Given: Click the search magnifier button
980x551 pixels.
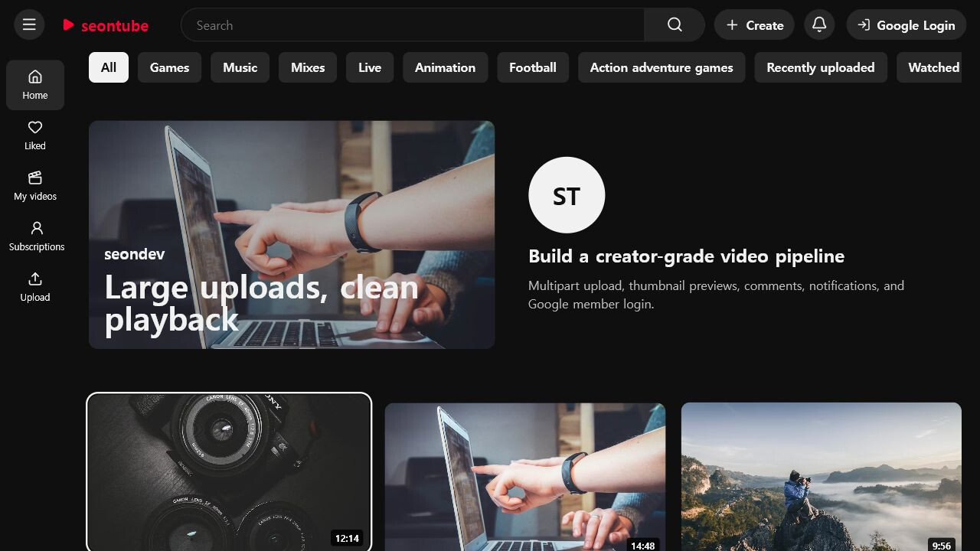Looking at the screenshot, I should [x=675, y=25].
